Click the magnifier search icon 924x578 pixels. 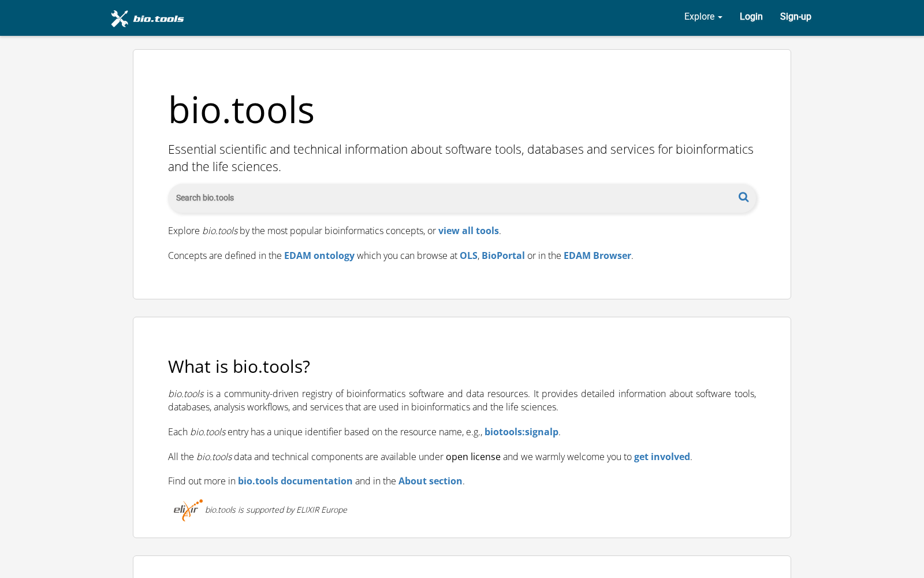(x=743, y=197)
